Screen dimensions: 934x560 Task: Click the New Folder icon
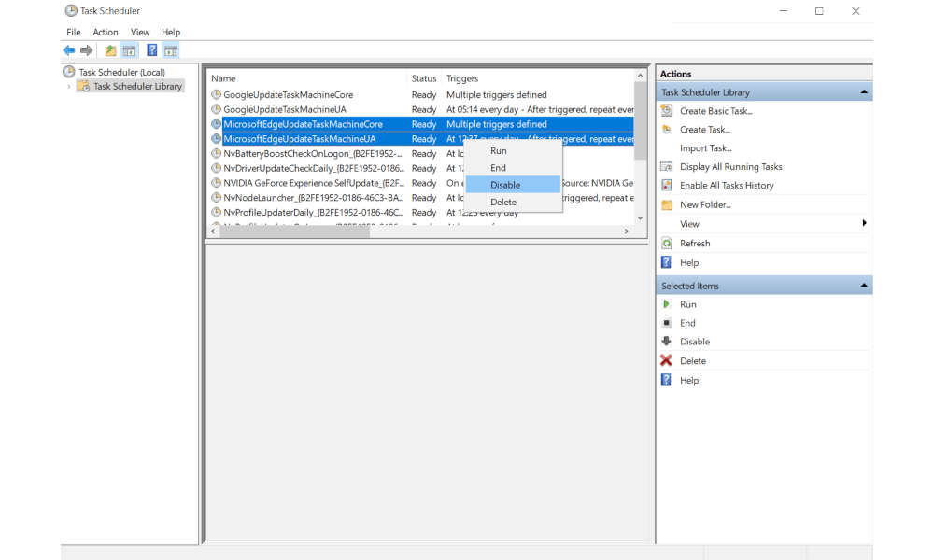coord(667,204)
